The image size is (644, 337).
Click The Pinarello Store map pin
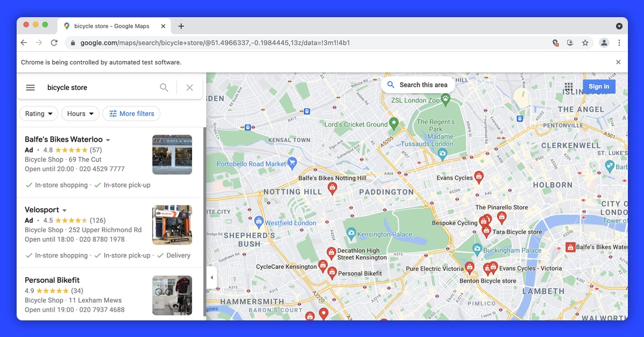click(x=502, y=217)
